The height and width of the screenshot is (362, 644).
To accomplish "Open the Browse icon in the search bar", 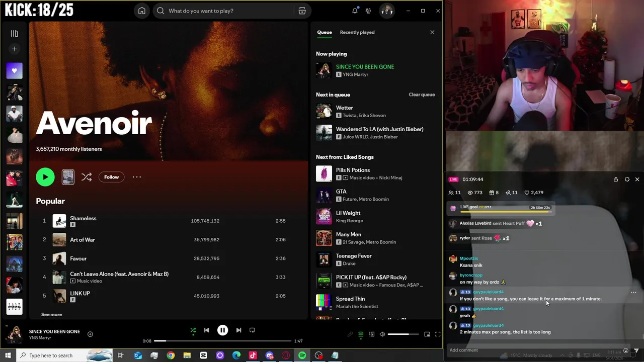I will pyautogui.click(x=302, y=11).
